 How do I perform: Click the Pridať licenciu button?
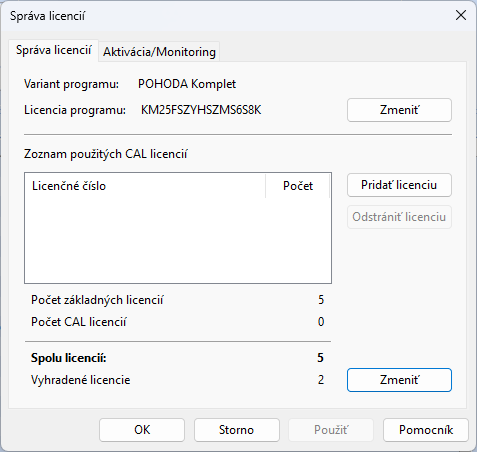pyautogui.click(x=399, y=185)
